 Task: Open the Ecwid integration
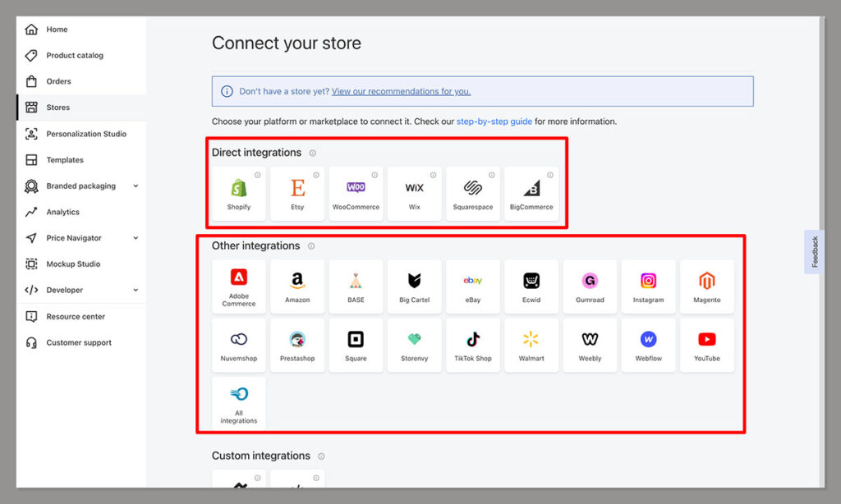[x=531, y=286]
